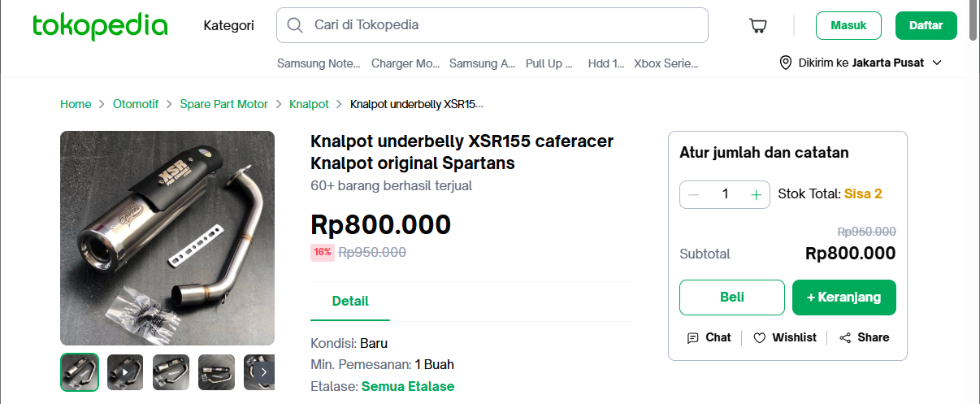
Task: Click the Tokopedia logo
Action: click(x=100, y=26)
